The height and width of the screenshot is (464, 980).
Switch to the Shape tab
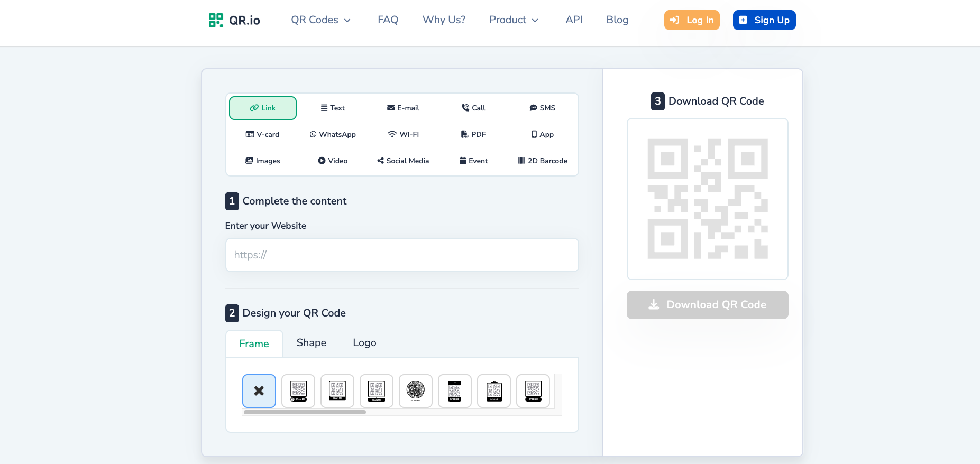(x=312, y=343)
